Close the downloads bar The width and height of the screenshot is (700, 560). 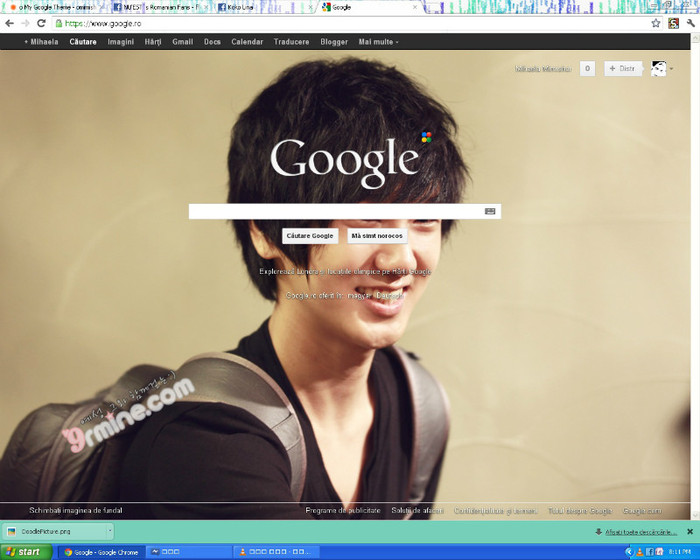(x=691, y=532)
